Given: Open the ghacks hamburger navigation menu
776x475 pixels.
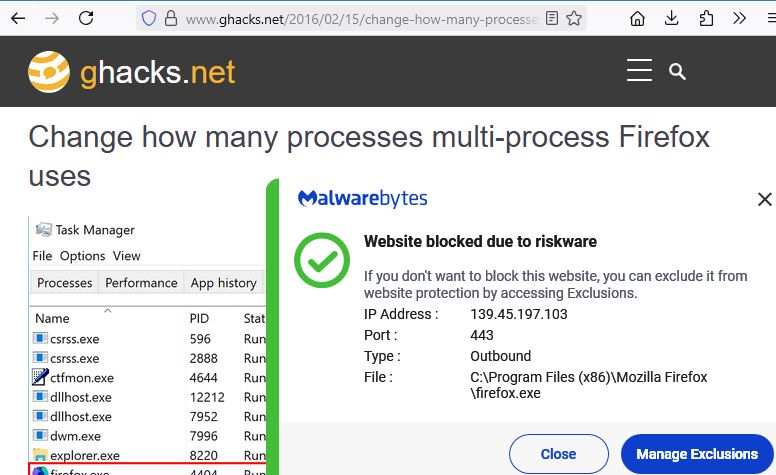Looking at the screenshot, I should (639, 71).
